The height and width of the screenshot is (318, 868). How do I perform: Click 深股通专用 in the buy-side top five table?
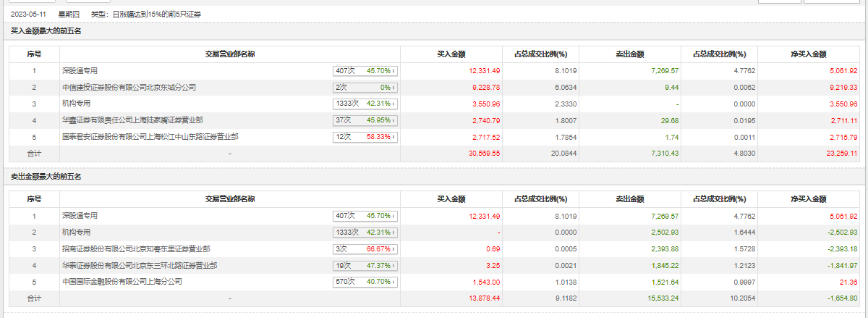click(80, 71)
